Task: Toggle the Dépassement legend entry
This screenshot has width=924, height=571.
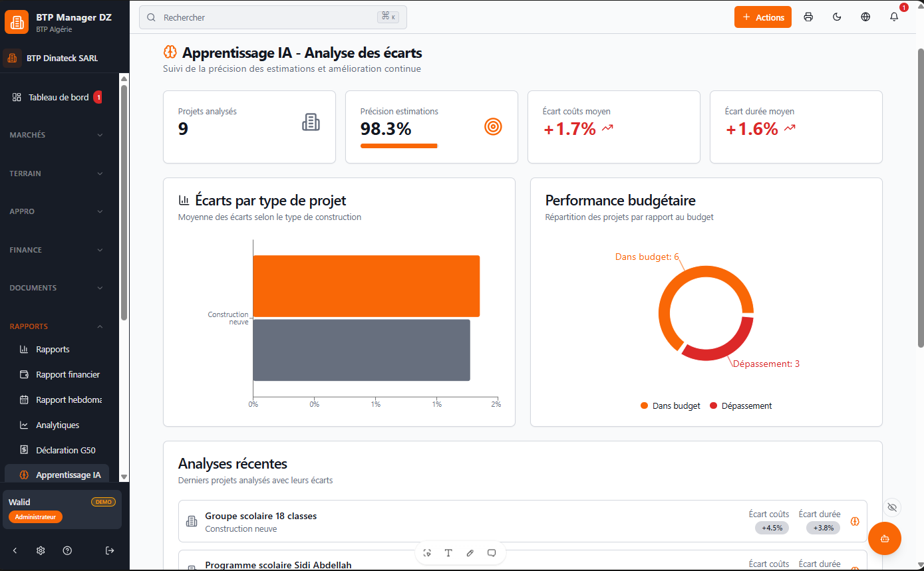Action: click(x=741, y=406)
